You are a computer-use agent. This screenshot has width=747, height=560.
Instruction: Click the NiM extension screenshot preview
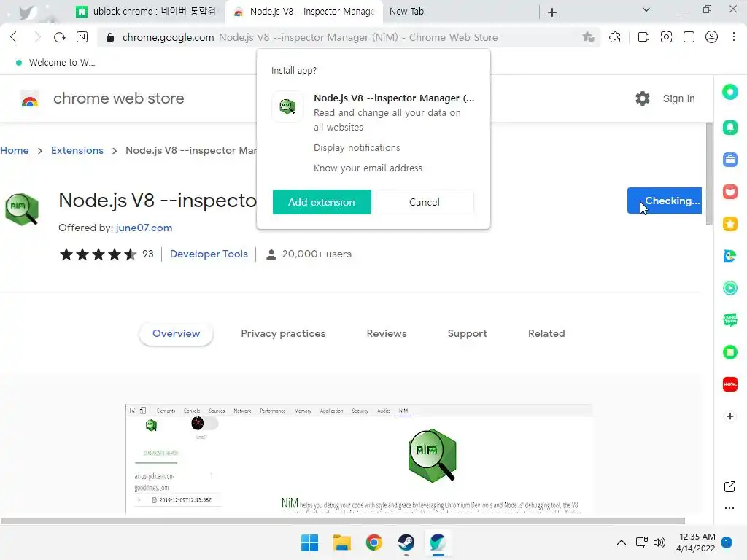(x=359, y=459)
